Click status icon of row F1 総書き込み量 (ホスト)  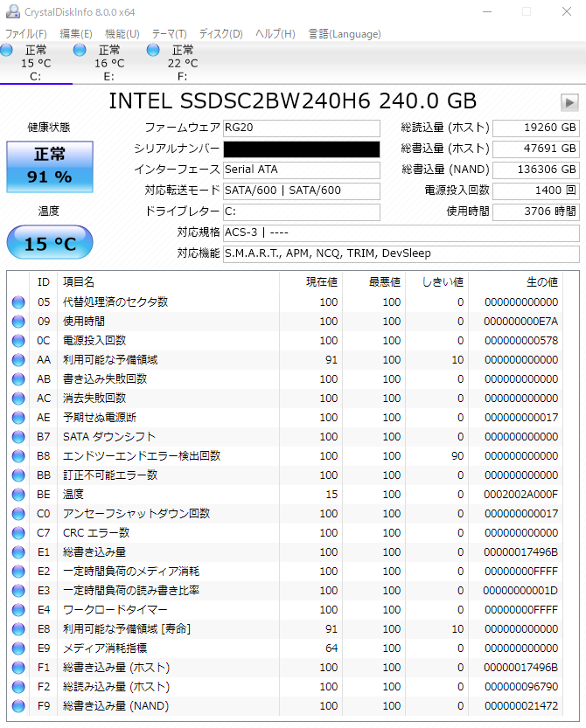[18, 668]
